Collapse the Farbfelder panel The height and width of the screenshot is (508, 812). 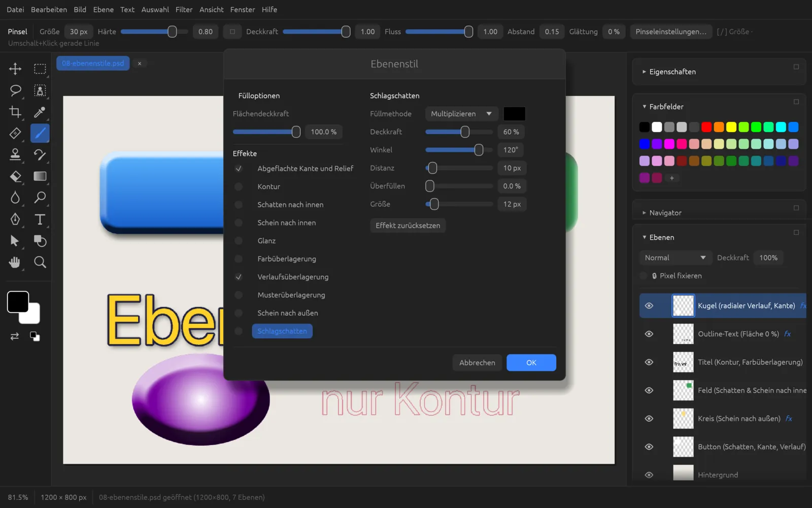(x=644, y=107)
